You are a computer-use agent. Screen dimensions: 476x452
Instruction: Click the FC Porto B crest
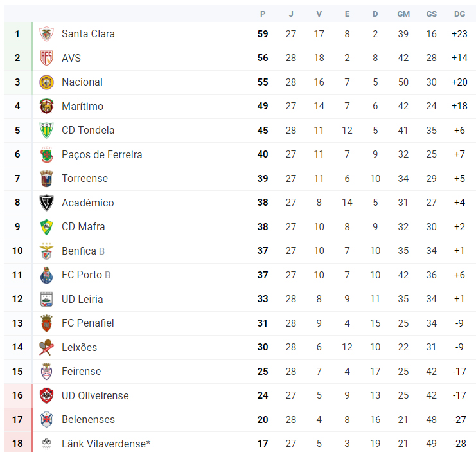click(46, 275)
